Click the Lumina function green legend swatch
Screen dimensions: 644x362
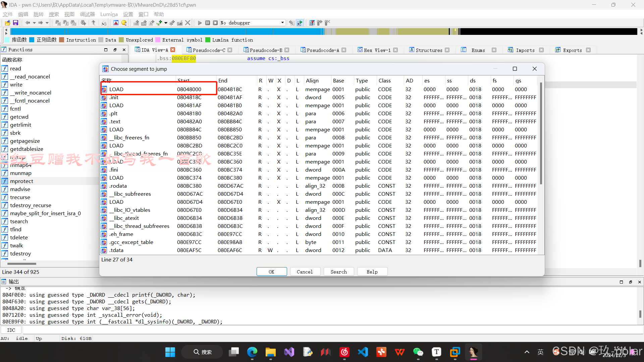point(208,40)
